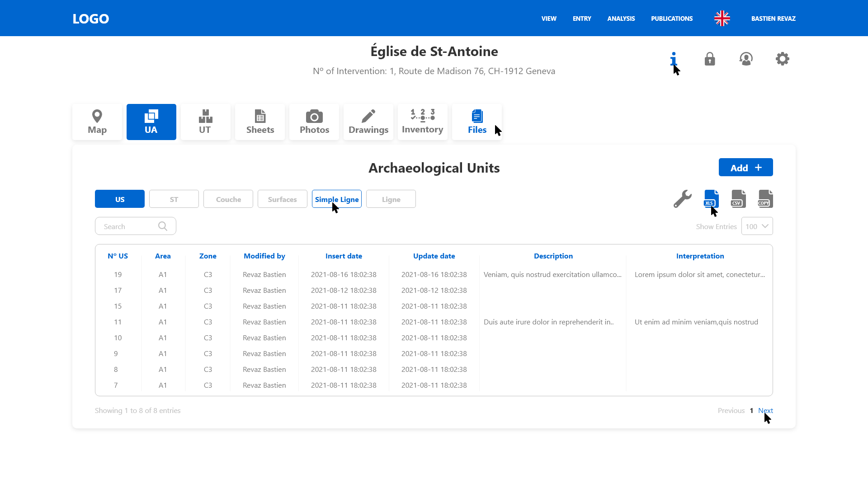Click insert date 2021-08-16 18:02:38
Screen dimensions: 868x488
click(344, 274)
